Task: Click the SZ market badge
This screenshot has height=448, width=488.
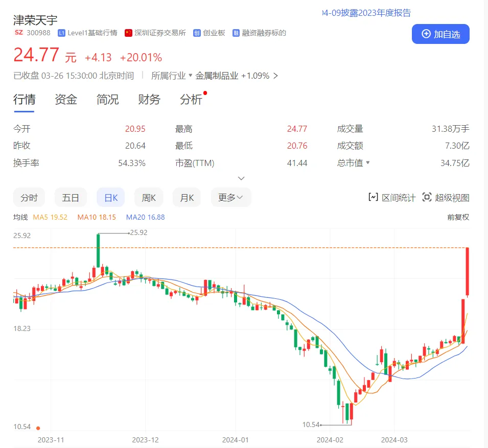Action: (x=18, y=33)
